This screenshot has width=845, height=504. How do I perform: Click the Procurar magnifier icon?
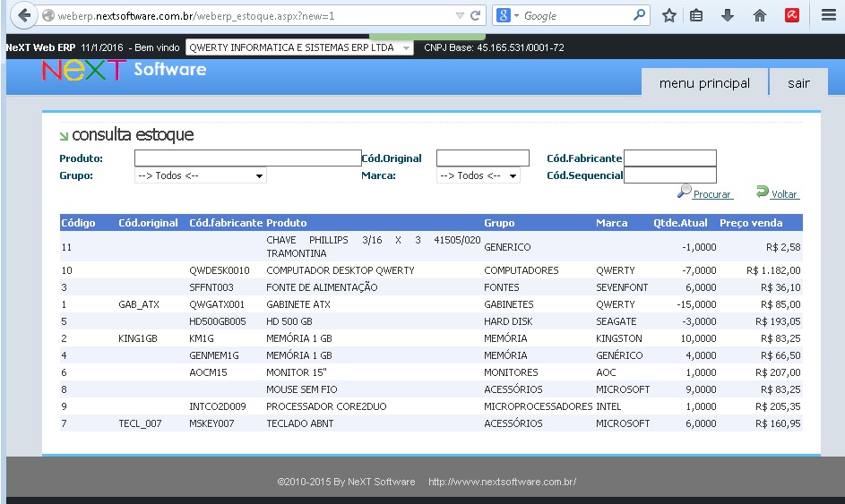(684, 192)
